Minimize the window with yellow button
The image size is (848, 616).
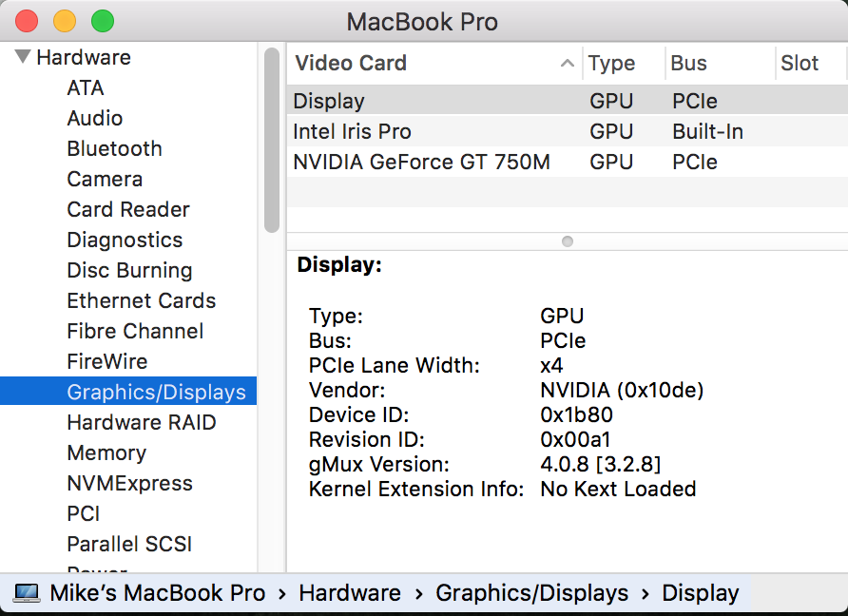point(65,22)
